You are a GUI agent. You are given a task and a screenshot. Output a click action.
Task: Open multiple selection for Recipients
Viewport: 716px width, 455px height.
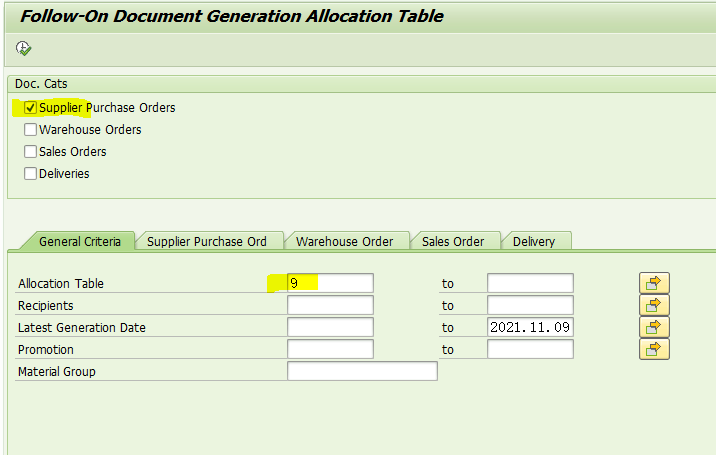click(654, 305)
